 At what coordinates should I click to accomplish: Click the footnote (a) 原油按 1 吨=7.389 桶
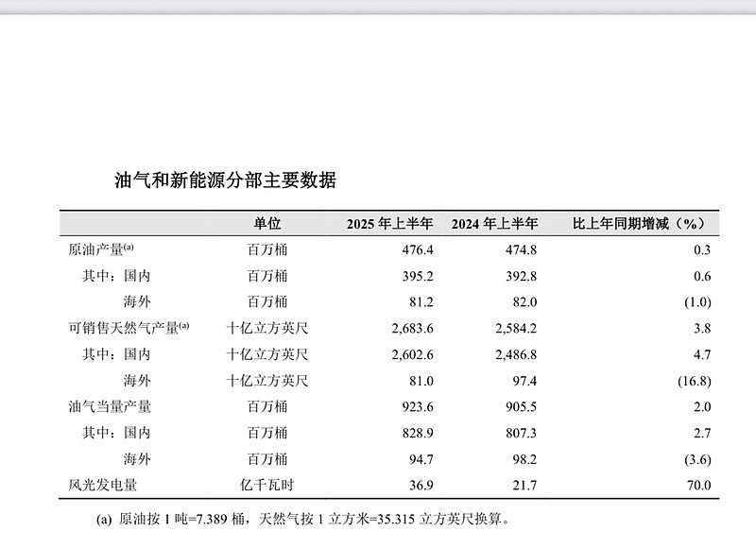pyautogui.click(x=170, y=520)
